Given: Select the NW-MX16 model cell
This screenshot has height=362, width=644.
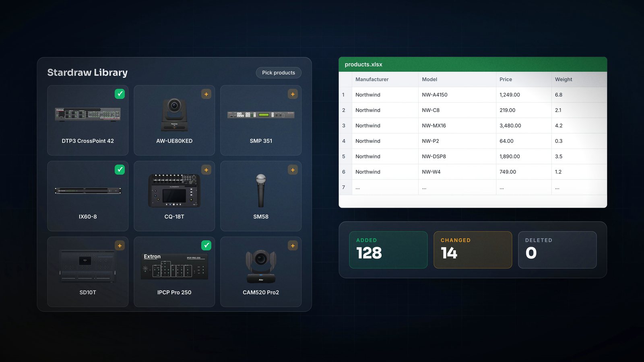Looking at the screenshot, I should pyautogui.click(x=457, y=125).
